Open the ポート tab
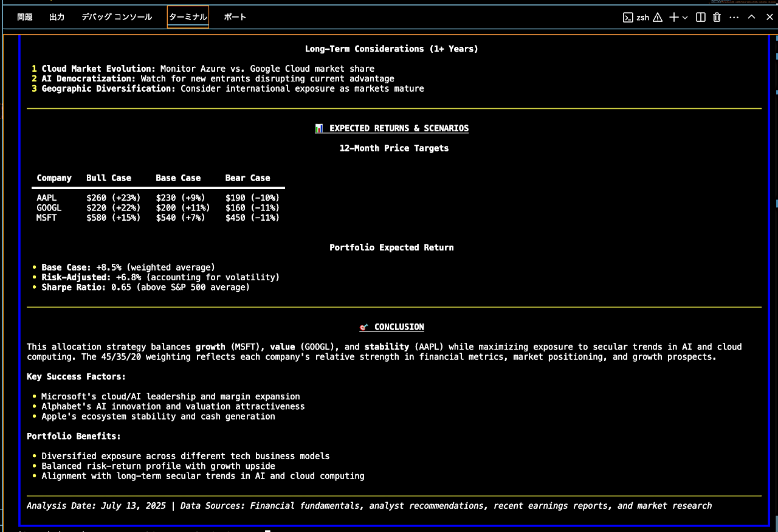Screen dimensions: 778x532 coord(235,17)
